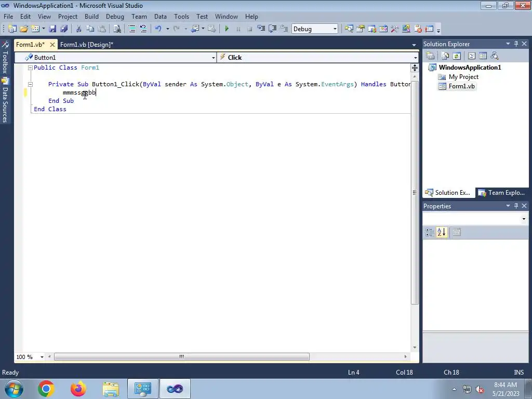The image size is (532, 399).
Task: Click the Copy toolbar icon
Action: coord(90,29)
